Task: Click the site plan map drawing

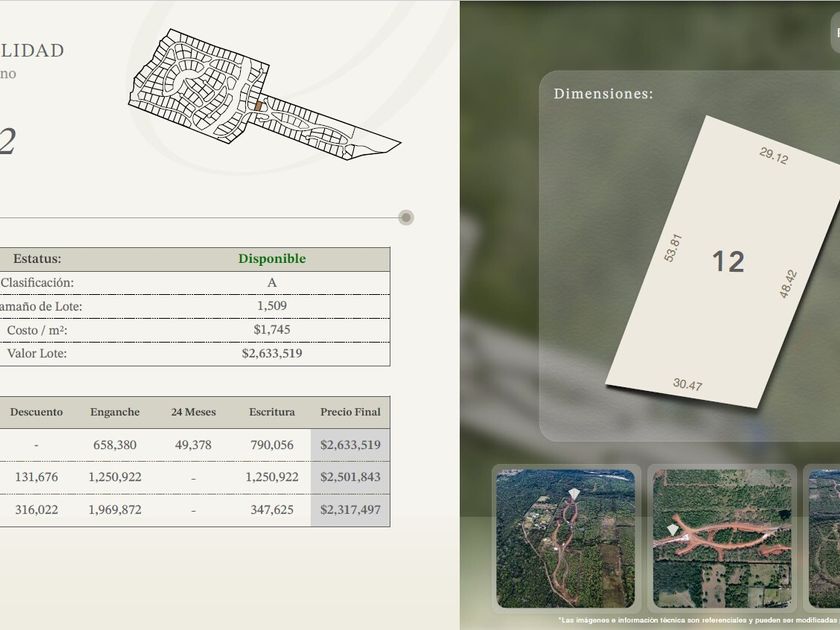Action: (265, 94)
